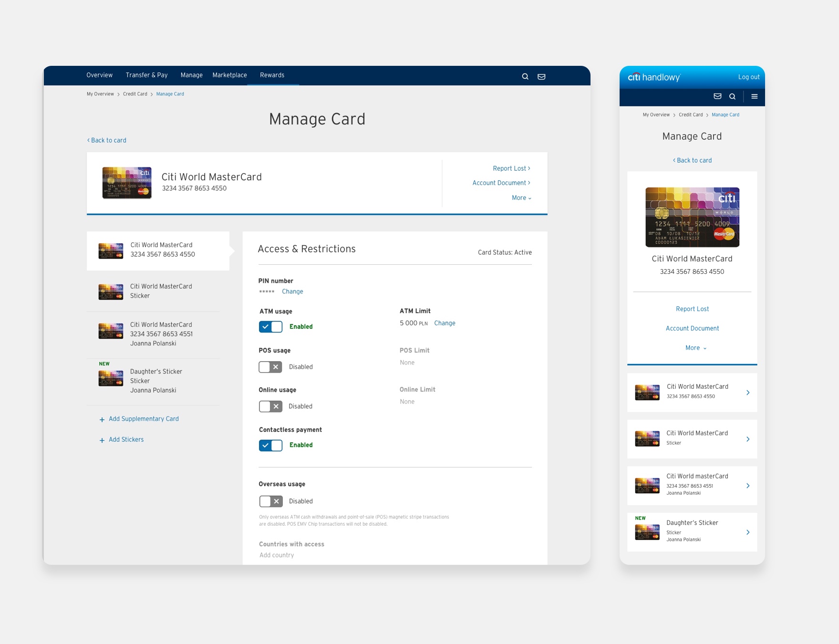The height and width of the screenshot is (644, 839).
Task: Click the search icon in desktop navbar
Action: 525,76
